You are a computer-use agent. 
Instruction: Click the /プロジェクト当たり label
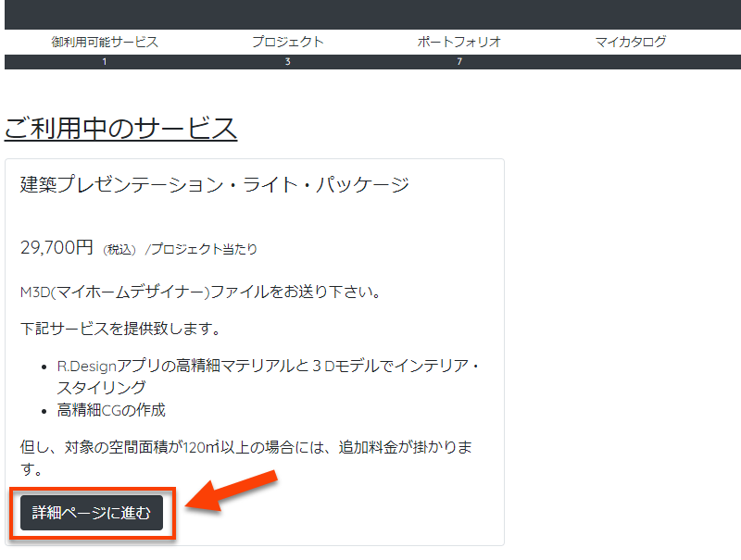point(201,250)
